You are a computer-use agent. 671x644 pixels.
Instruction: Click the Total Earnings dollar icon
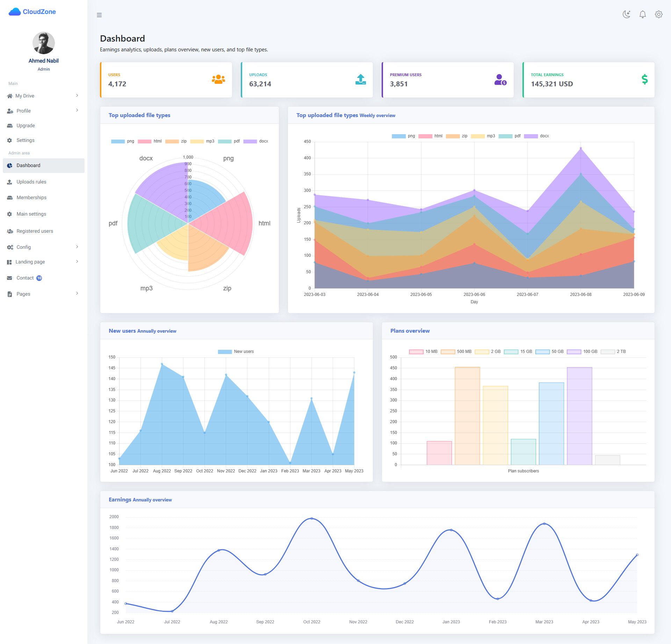644,79
